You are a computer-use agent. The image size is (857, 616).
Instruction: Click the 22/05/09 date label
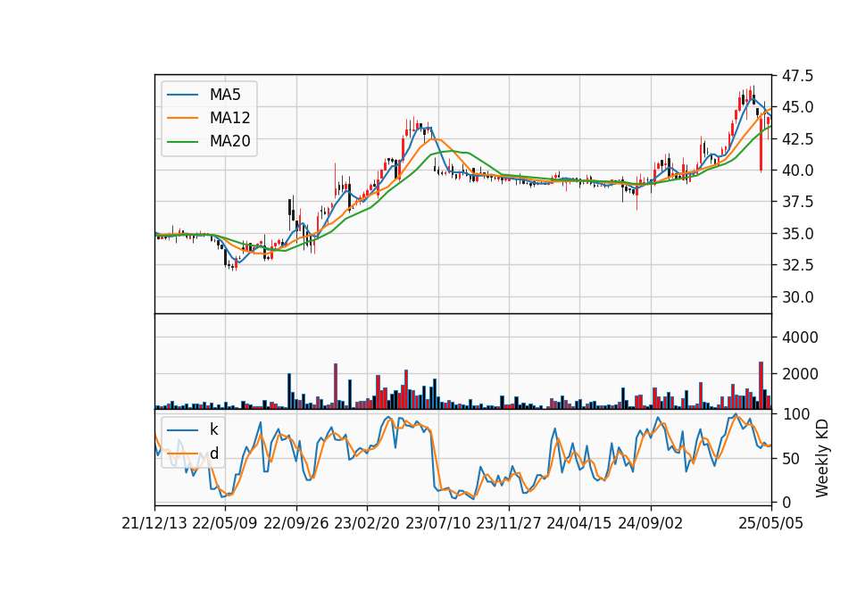click(225, 524)
